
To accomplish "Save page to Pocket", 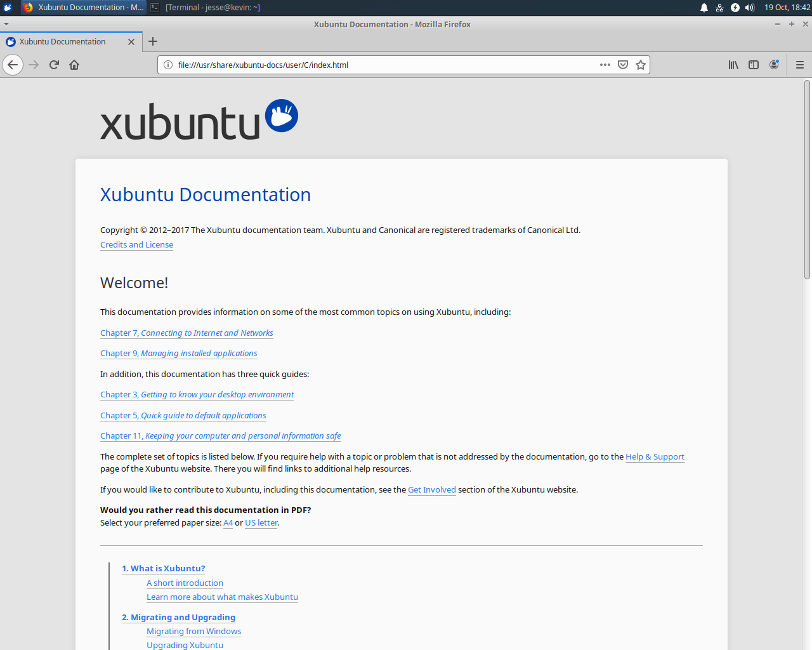I will tap(623, 65).
